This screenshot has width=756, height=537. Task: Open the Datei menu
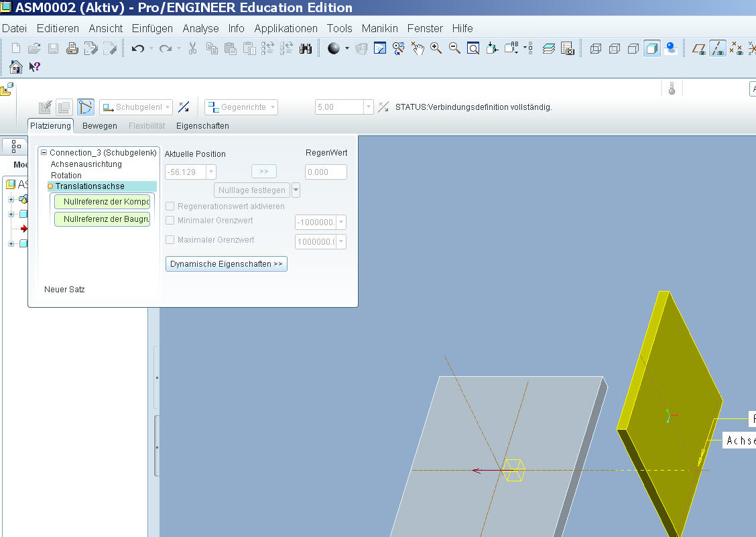coord(15,28)
